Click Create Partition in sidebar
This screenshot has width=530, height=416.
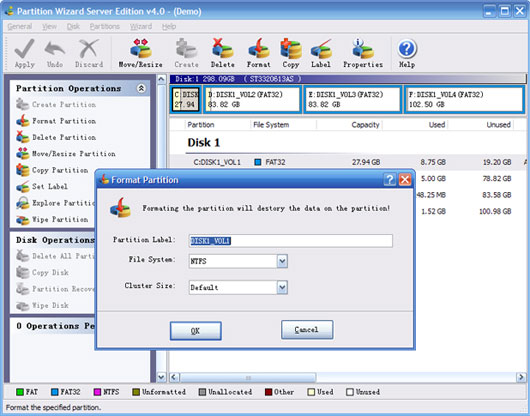tap(56, 104)
